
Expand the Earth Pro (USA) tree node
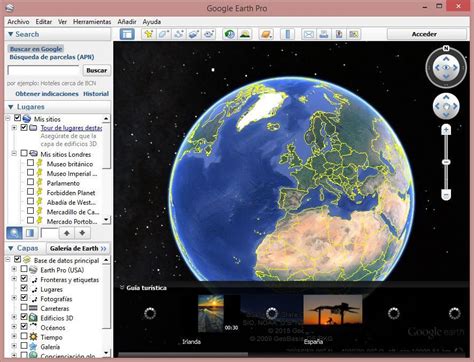(x=14, y=269)
